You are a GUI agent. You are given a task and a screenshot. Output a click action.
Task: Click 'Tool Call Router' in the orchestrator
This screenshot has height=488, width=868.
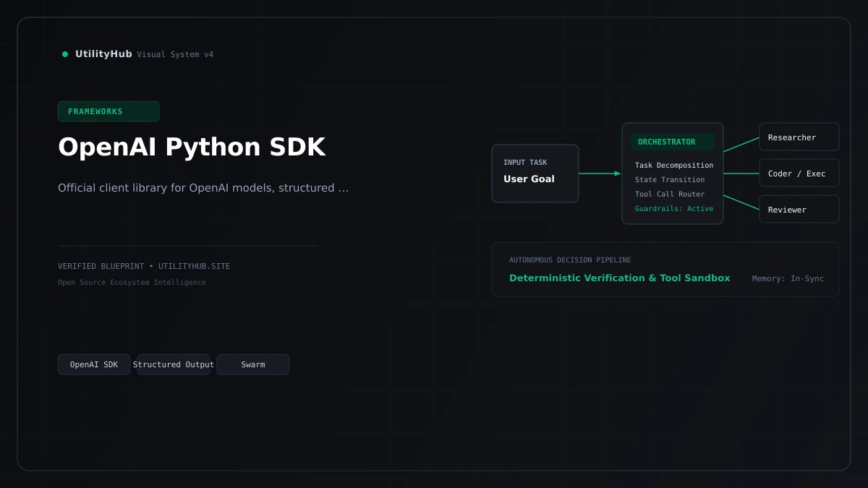pyautogui.click(x=670, y=194)
